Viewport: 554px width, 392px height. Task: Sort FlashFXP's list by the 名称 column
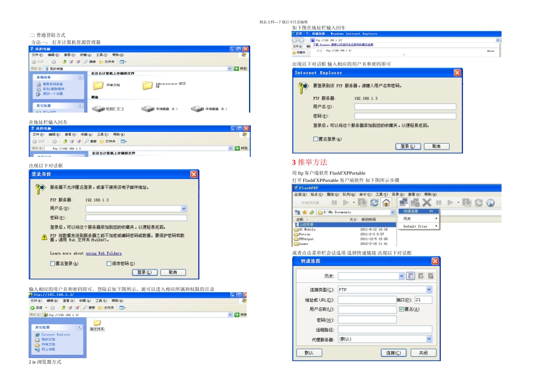[316, 219]
